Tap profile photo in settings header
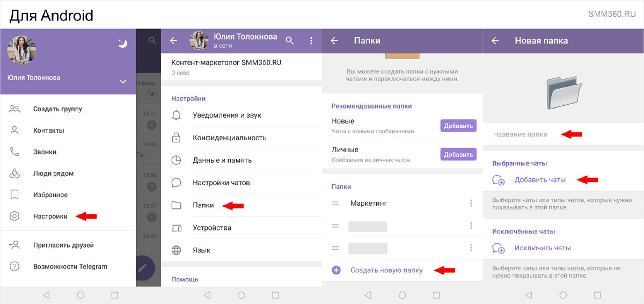 [199, 40]
